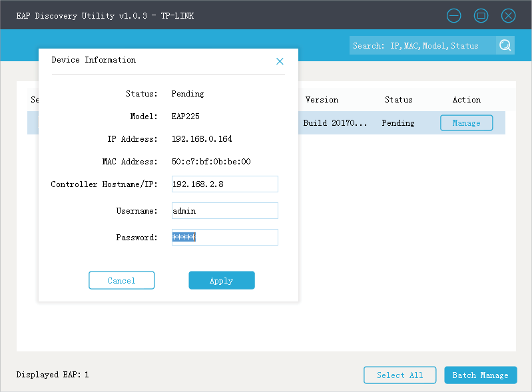Click the search magnifier icon
532x392 pixels.
[x=505, y=45]
